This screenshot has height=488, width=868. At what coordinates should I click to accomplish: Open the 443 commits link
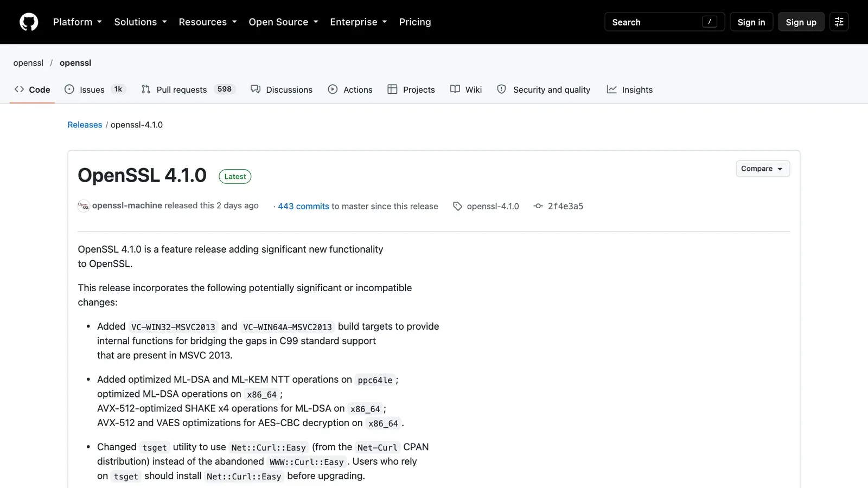point(303,207)
